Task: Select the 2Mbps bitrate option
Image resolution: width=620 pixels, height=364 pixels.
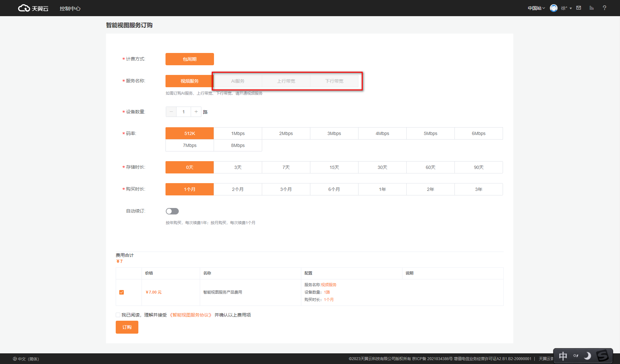Action: [x=286, y=133]
